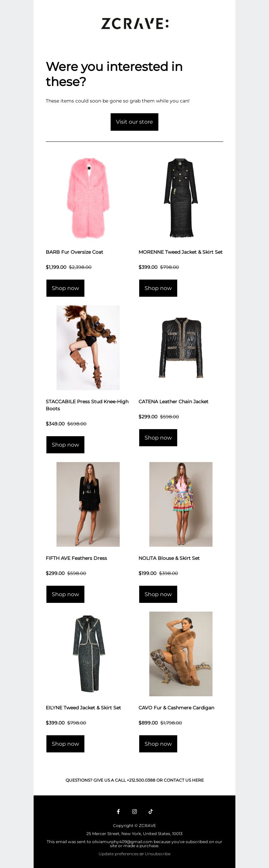The height and width of the screenshot is (868, 269).
Task: Shop now for FIFTH AVE Feathers Dress
Action: pyautogui.click(x=65, y=594)
